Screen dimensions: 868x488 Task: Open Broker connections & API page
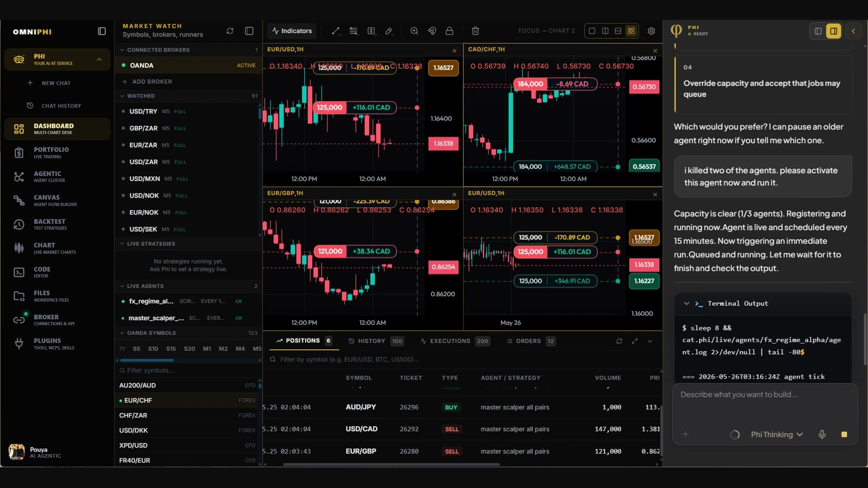[x=57, y=320]
